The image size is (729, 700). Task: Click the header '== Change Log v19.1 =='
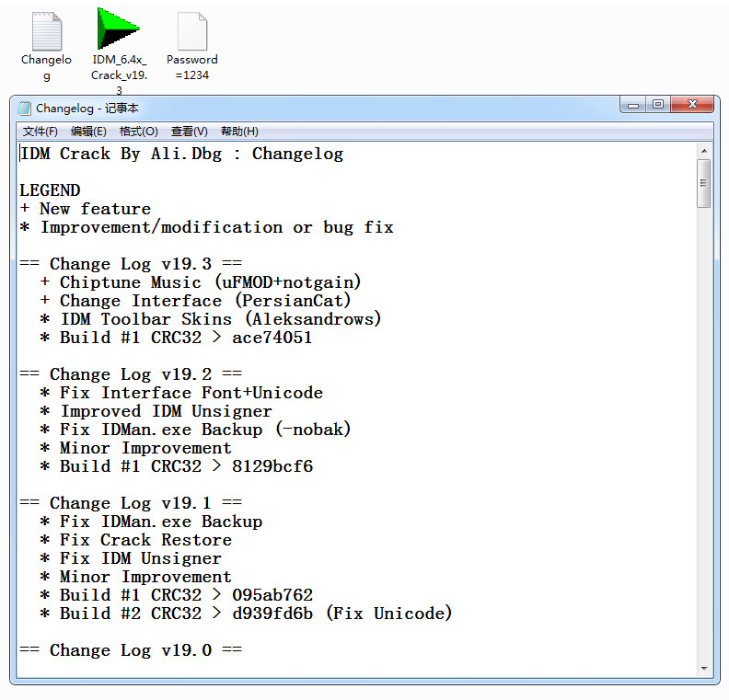[x=131, y=503]
